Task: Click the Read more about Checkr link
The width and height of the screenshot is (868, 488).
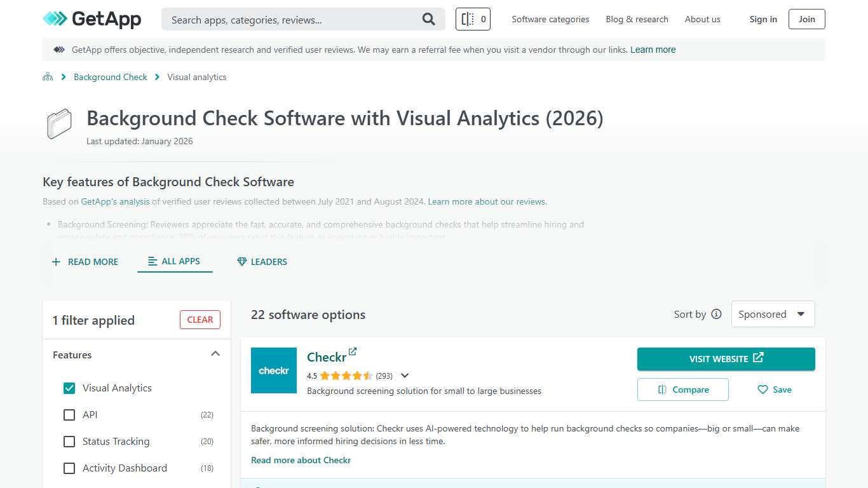Action: click(x=301, y=459)
